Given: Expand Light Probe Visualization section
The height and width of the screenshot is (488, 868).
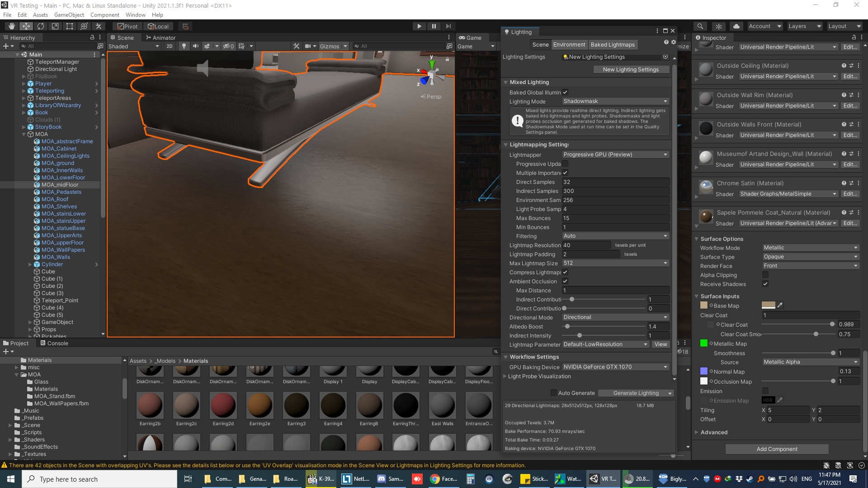Looking at the screenshot, I should [505, 376].
